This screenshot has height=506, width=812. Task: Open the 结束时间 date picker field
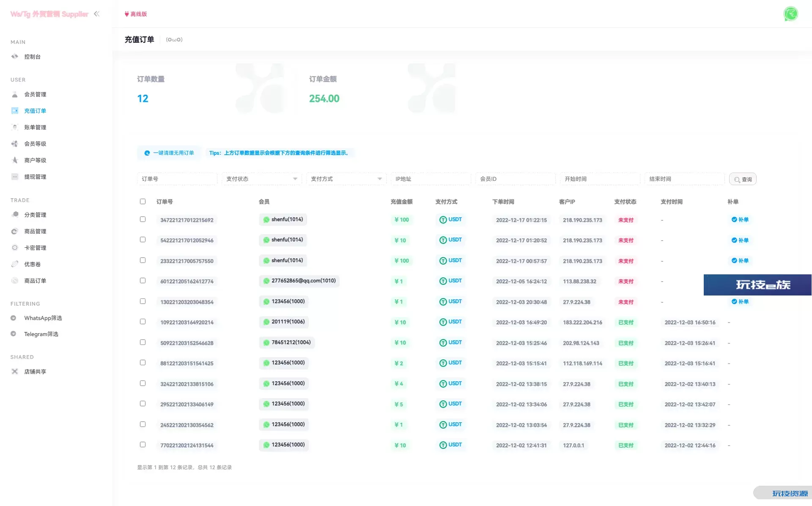(x=684, y=179)
